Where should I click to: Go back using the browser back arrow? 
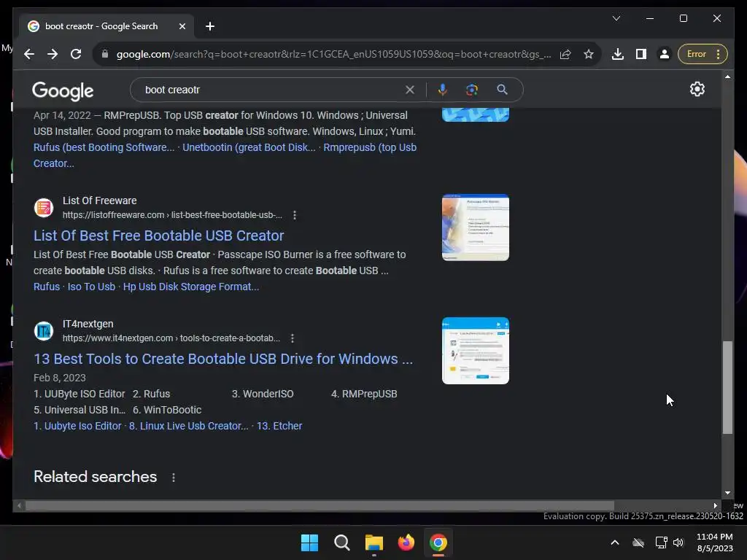[x=29, y=54]
